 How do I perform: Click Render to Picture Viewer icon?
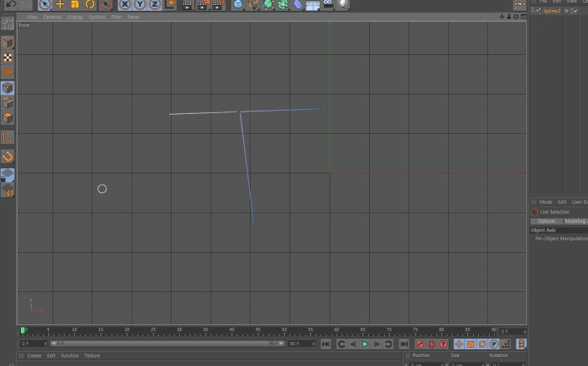pos(202,4)
